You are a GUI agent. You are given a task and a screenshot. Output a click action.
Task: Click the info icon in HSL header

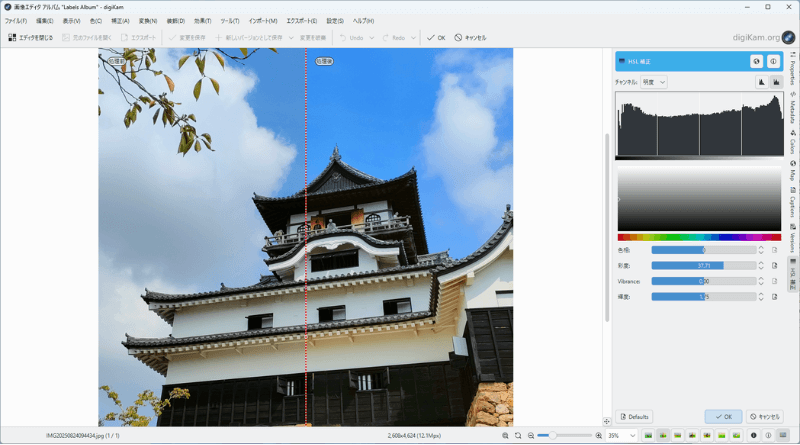(x=773, y=62)
